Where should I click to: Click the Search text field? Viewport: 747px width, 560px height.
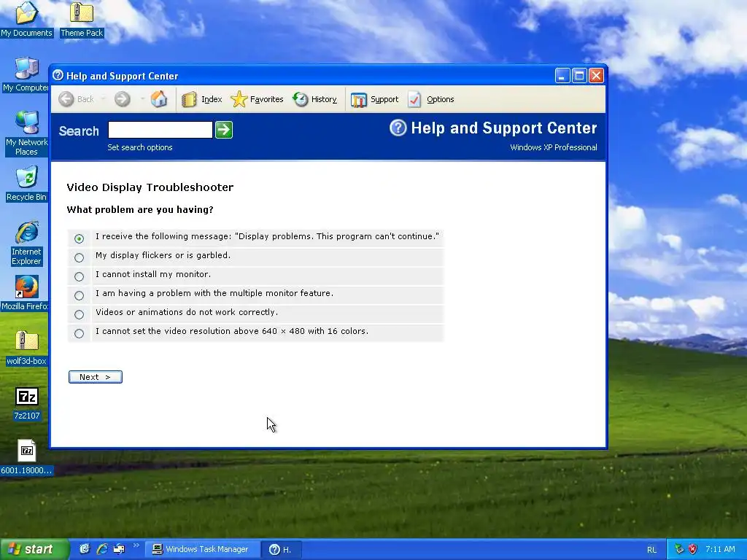160,130
